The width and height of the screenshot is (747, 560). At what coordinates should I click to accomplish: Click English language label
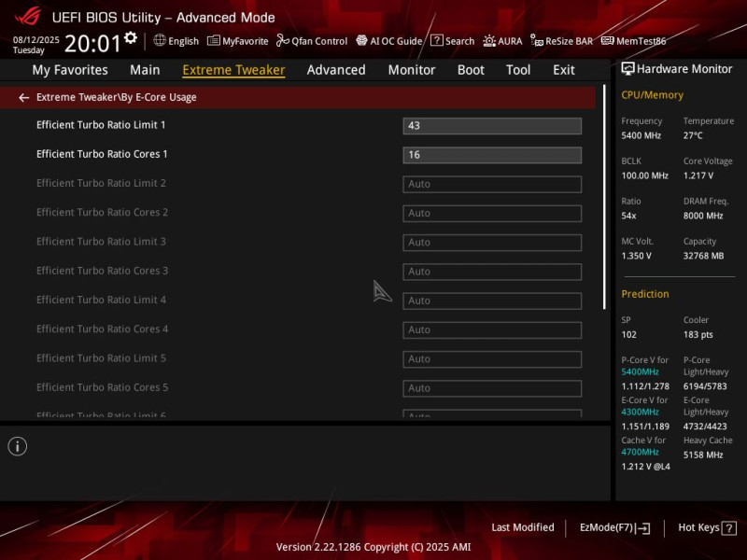[183, 41]
